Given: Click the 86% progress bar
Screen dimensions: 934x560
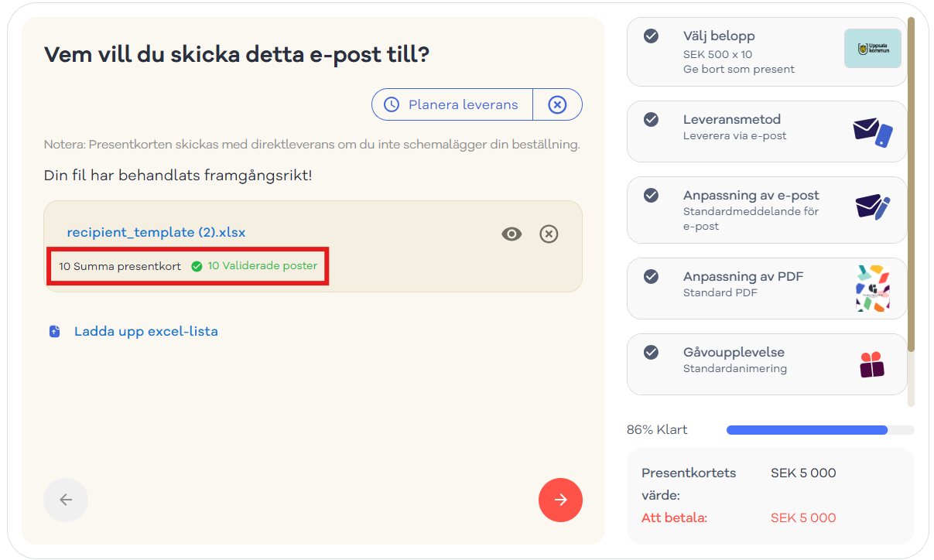Looking at the screenshot, I should pos(820,430).
